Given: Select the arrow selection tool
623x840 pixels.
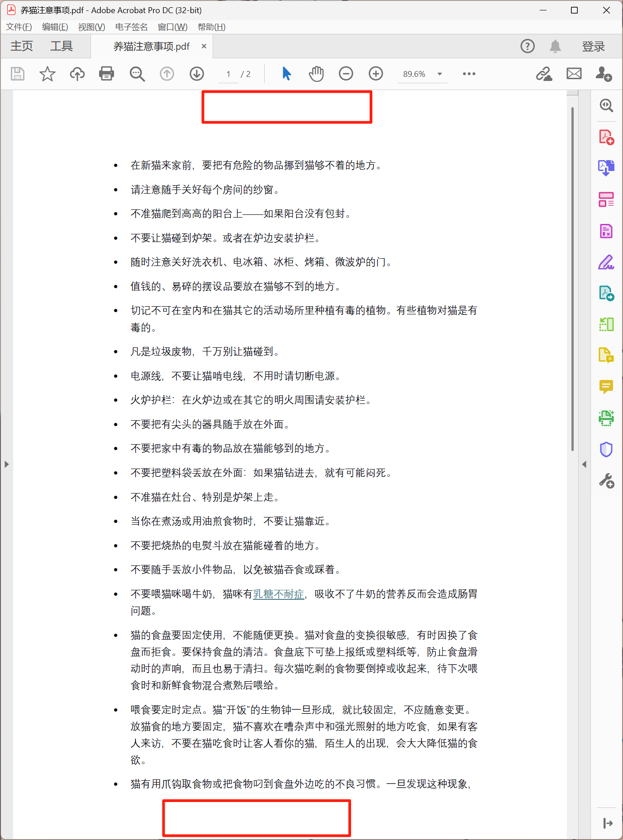Looking at the screenshot, I should tap(286, 74).
